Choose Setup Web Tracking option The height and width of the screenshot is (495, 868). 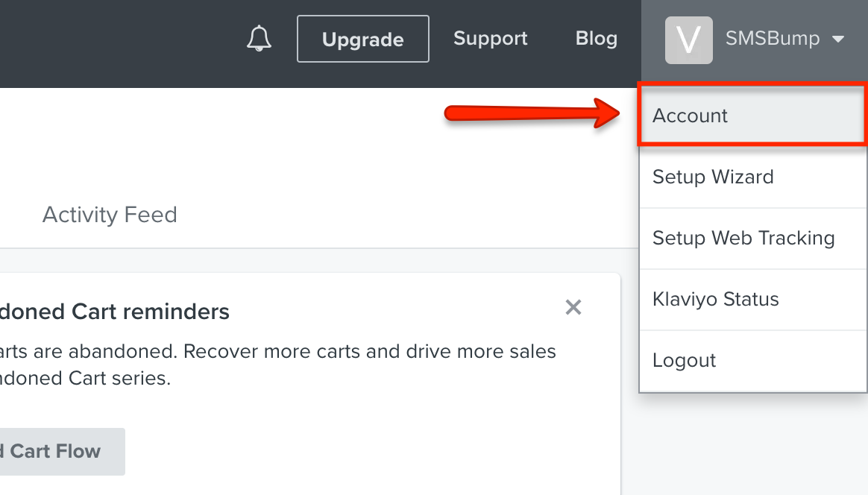[x=753, y=239]
